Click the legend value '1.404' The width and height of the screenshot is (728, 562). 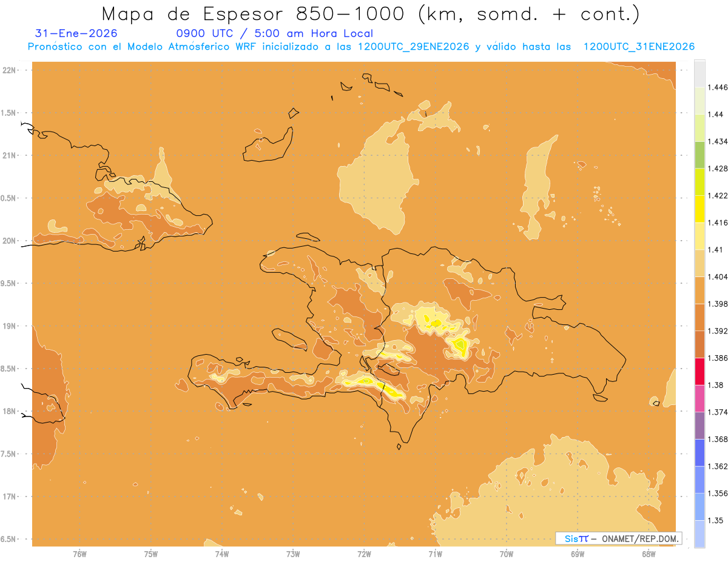(718, 276)
